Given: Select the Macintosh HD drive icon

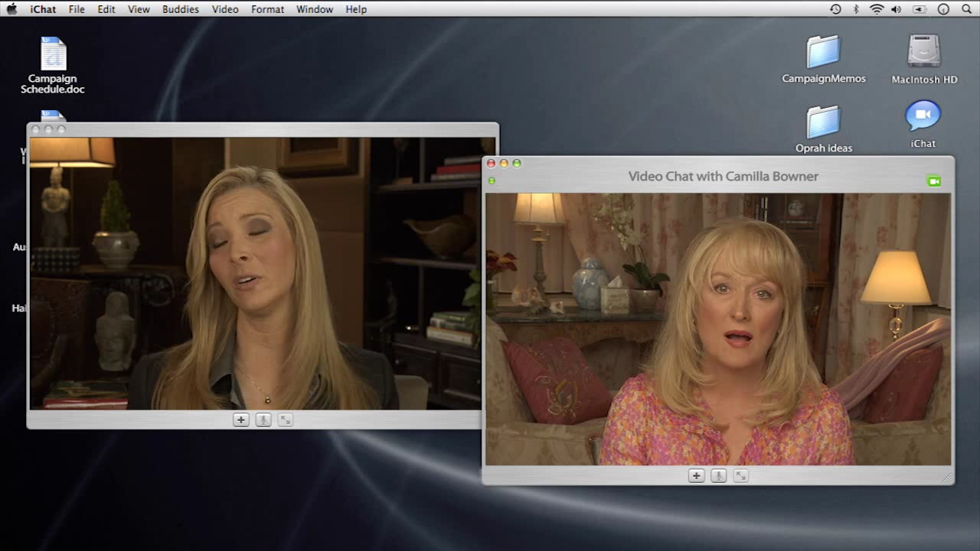Looking at the screenshot, I should pos(924,59).
